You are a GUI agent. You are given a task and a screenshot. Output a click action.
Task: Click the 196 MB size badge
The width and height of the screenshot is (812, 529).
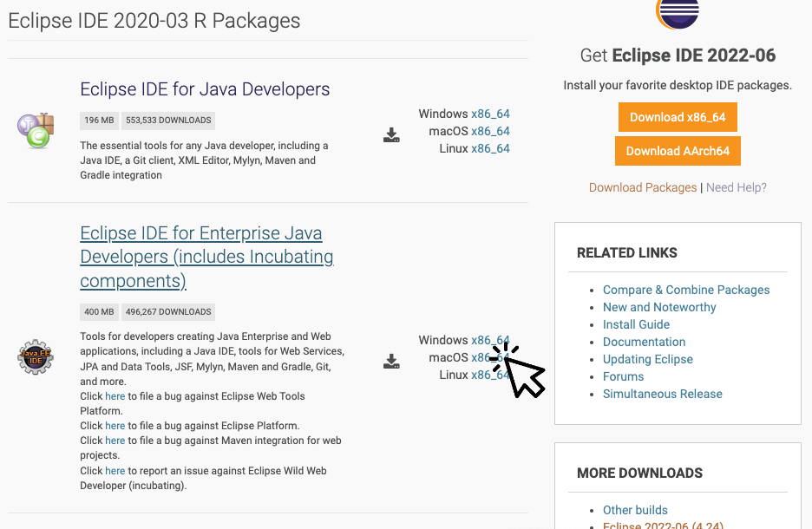coord(99,121)
